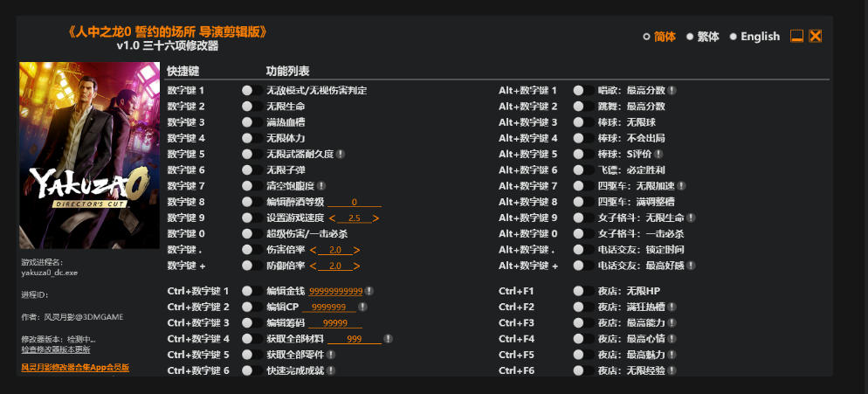Toggle 跳舞：最高分数 switch
This screenshot has width=868, height=394.
(x=583, y=107)
